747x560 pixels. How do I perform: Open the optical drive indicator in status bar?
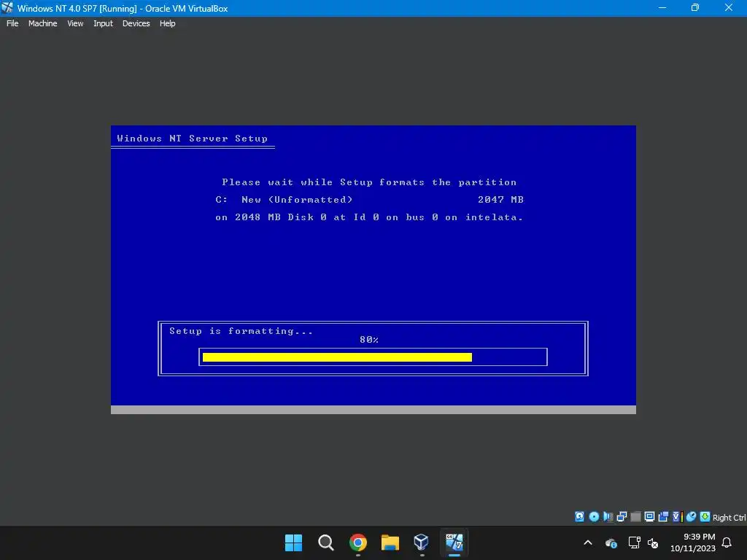tap(594, 517)
